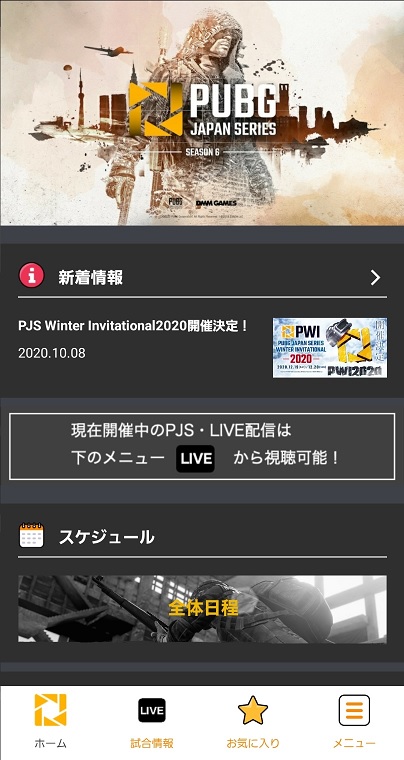Tap the LIVE配信 announcement box
Viewport: 404px width, 760px height.
(202, 446)
